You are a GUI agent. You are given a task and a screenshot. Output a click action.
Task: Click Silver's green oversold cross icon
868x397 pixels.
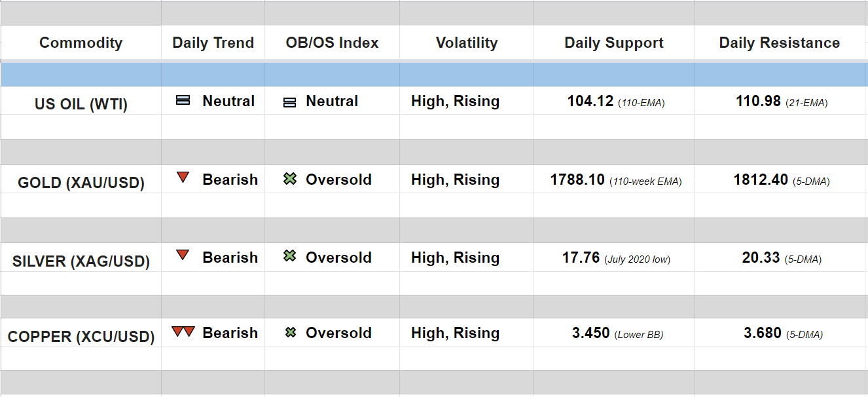tap(290, 257)
